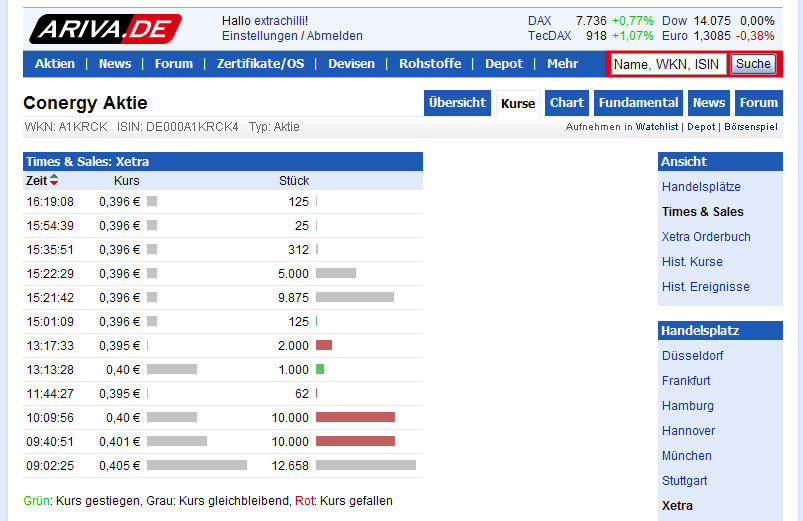Click the 15:22:29 time entry
Screen dimensions: 803x521
click(50, 274)
